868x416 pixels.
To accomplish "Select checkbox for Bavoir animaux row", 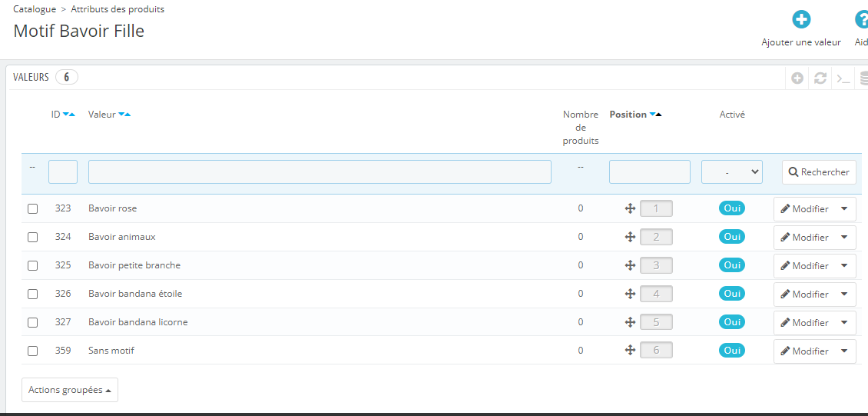I will pyautogui.click(x=33, y=237).
